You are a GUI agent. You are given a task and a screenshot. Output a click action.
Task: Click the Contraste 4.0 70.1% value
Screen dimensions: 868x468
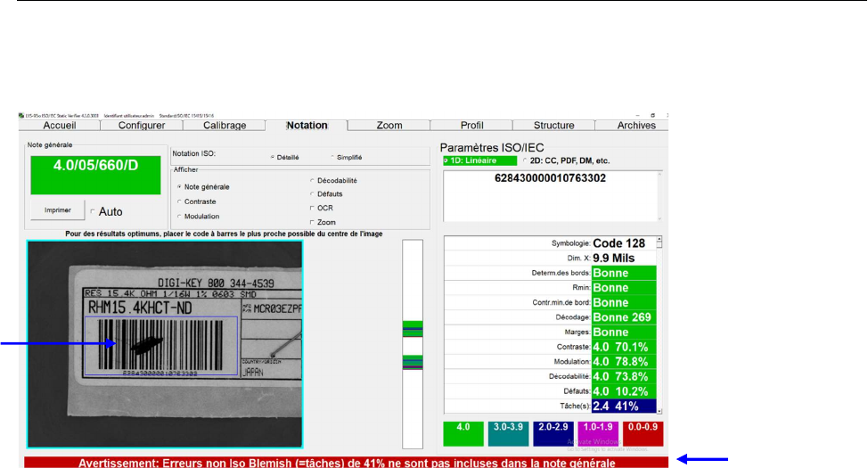point(624,347)
